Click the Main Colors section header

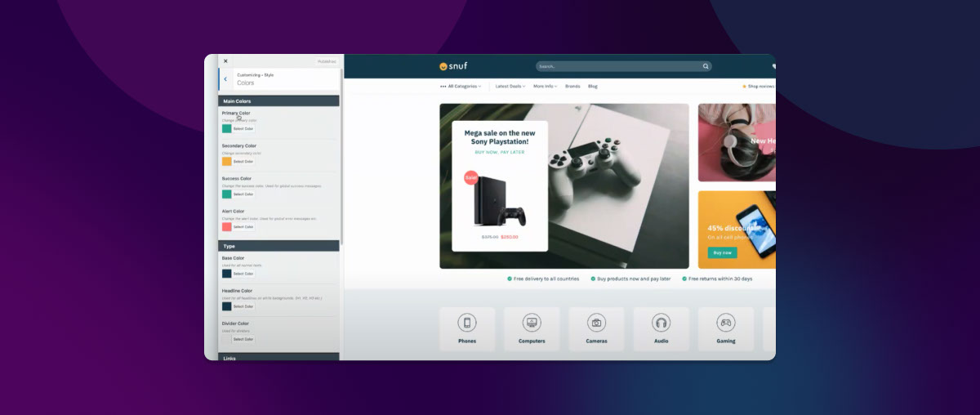point(278,100)
